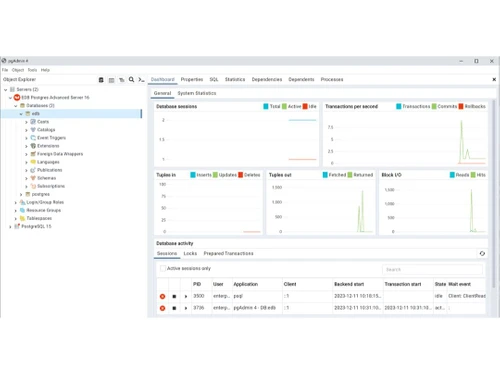Cancel active query for PID 3736
The width and height of the screenshot is (500, 375).
tap(174, 308)
